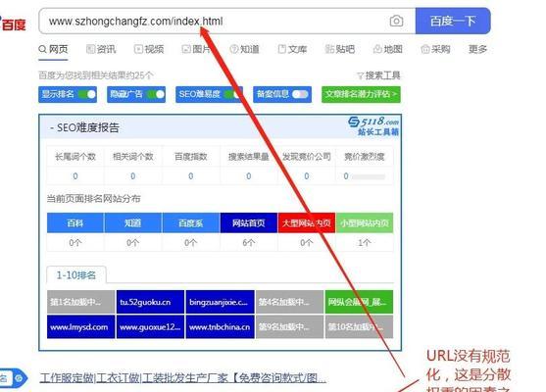Open the 工作服定做 search result link
546x392 pixels.
point(183,378)
